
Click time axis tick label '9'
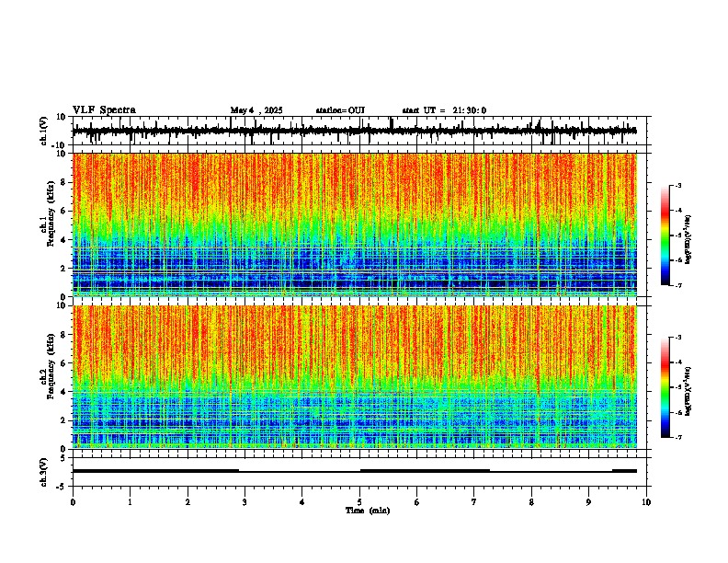[x=588, y=502]
